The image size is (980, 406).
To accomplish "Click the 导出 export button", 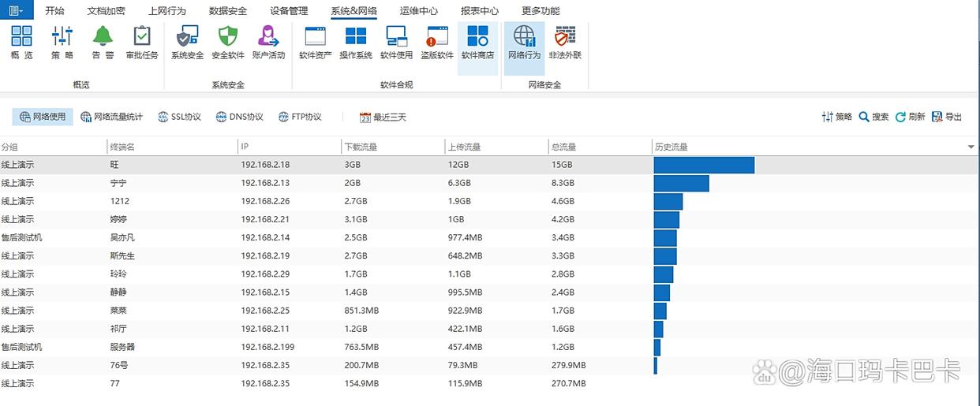I will click(x=947, y=117).
